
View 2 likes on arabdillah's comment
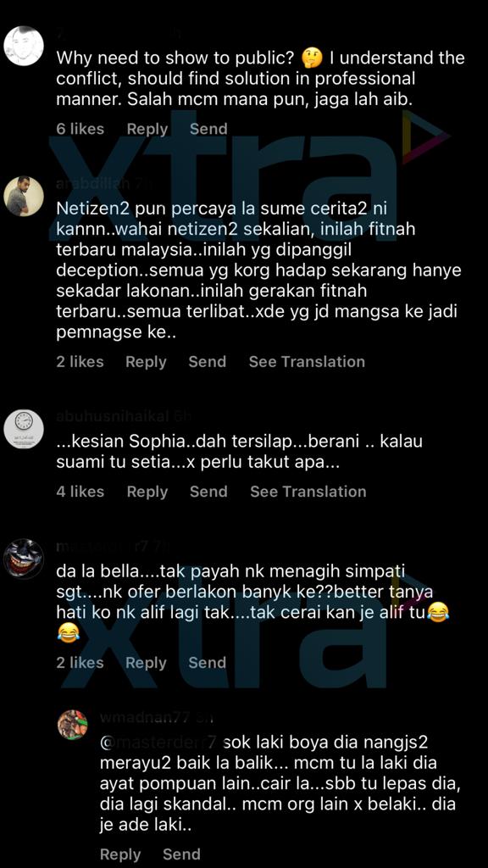pos(80,362)
